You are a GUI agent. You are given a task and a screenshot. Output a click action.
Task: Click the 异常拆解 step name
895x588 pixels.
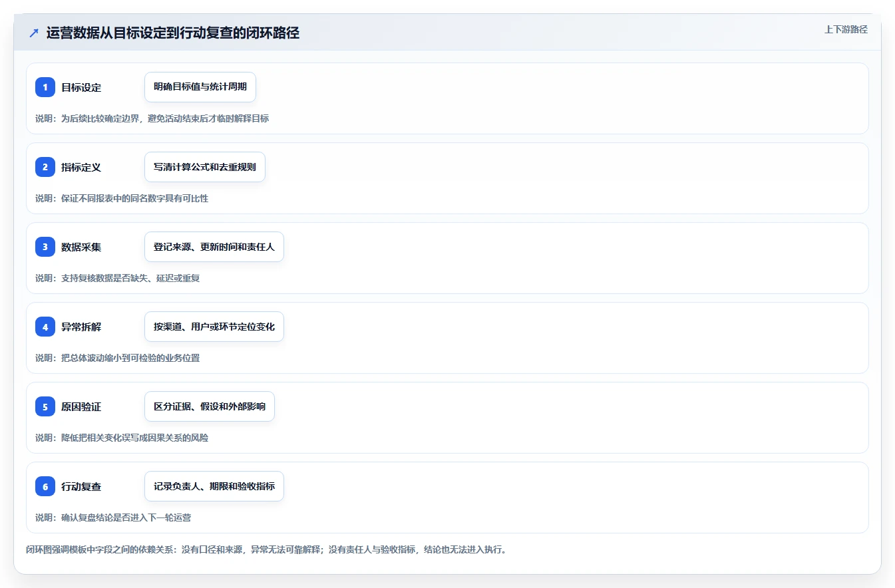(x=81, y=327)
